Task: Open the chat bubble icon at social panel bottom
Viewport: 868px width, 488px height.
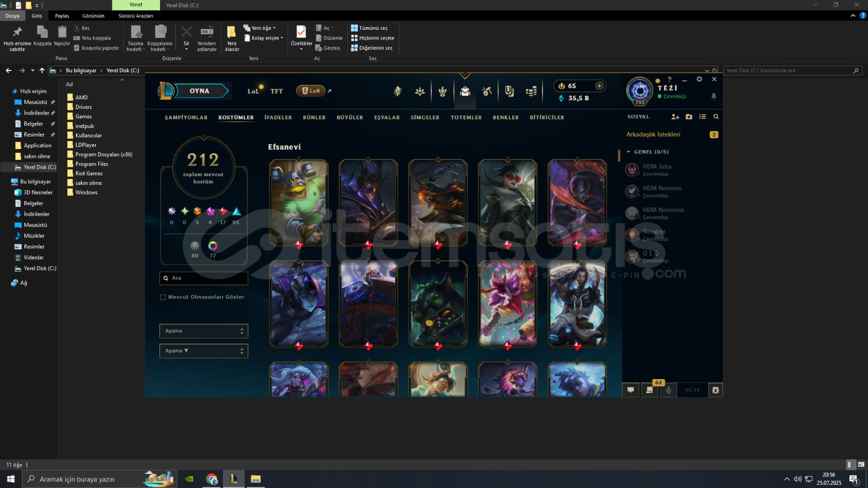Action: pyautogui.click(x=630, y=390)
